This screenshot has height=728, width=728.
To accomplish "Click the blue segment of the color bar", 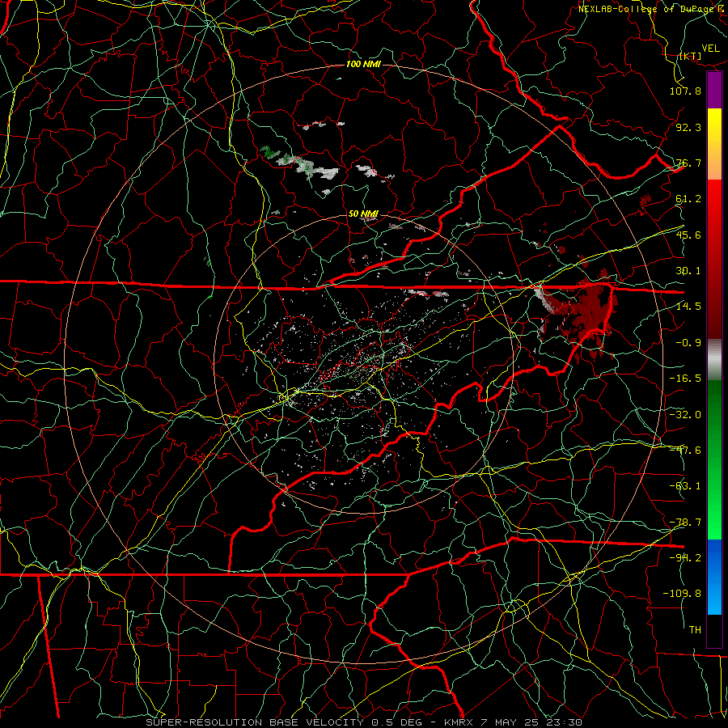I will coord(714,577).
